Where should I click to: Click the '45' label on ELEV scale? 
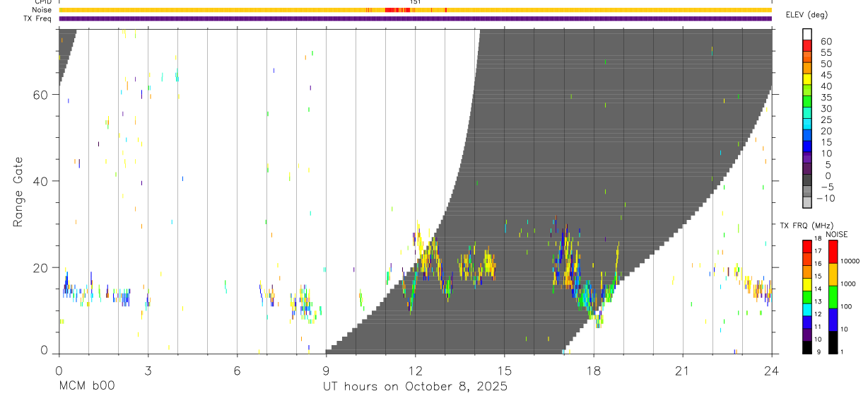[826, 75]
